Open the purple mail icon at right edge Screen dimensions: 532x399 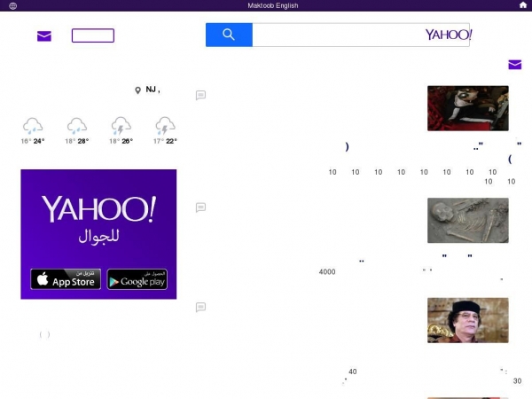point(514,65)
